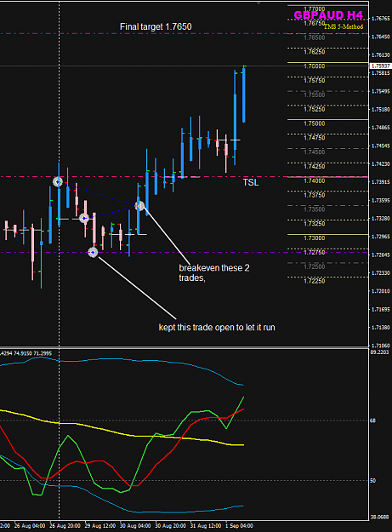The height and width of the screenshot is (532, 392).
Task: Click the 1.73000 level label
Action: click(x=314, y=238)
